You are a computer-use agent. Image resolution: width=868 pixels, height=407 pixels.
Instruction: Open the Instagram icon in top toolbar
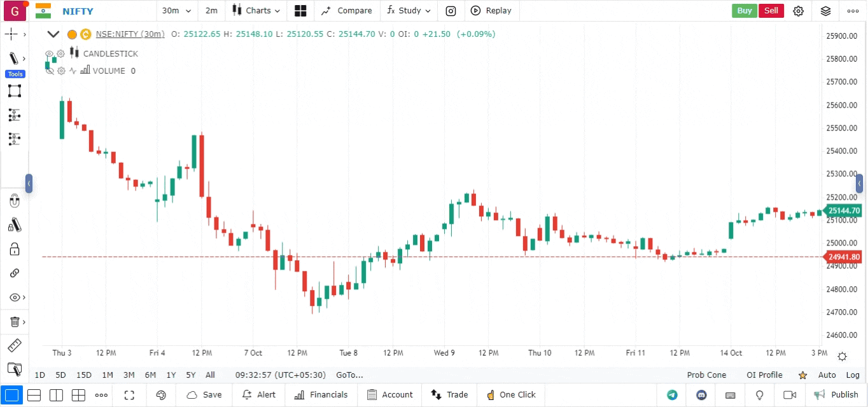click(451, 11)
